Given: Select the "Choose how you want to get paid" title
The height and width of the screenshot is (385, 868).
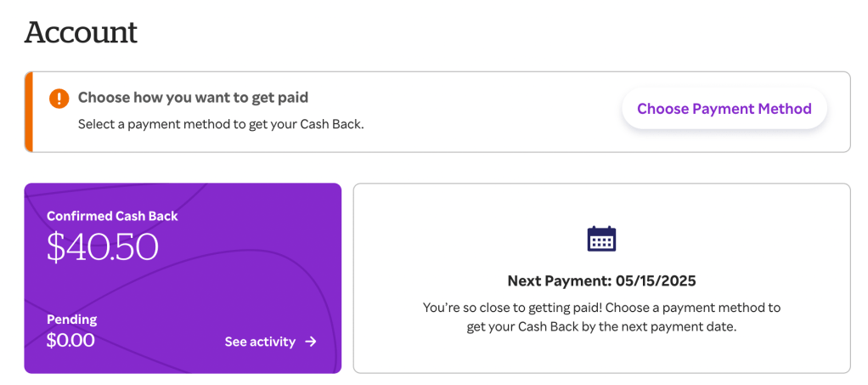Looking at the screenshot, I should pyautogui.click(x=193, y=98).
